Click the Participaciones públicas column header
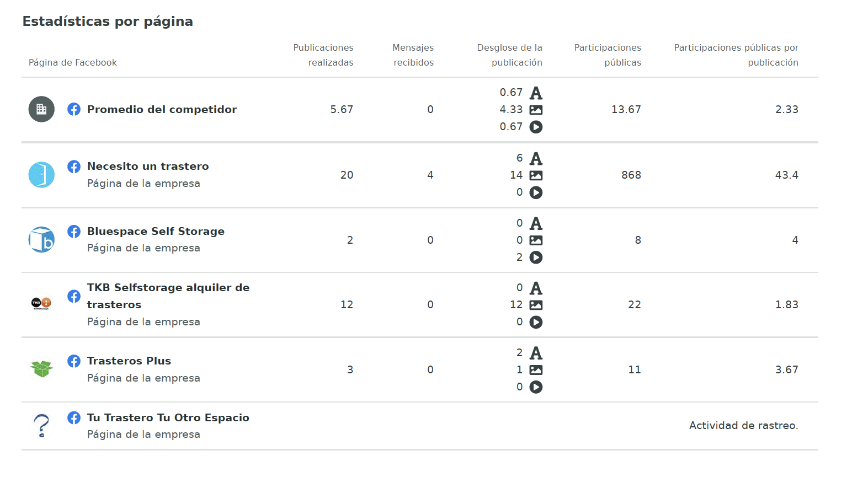Screen dimensions: 852x504 [x=608, y=55]
